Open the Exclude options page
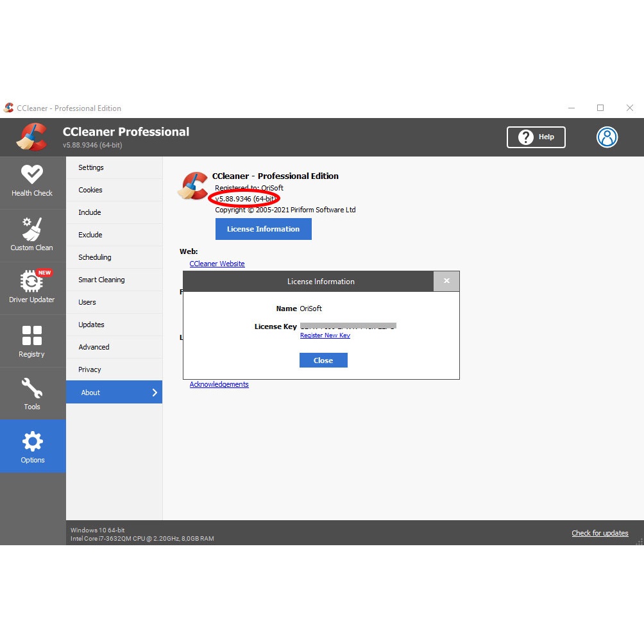This screenshot has height=644, width=644. click(114, 235)
